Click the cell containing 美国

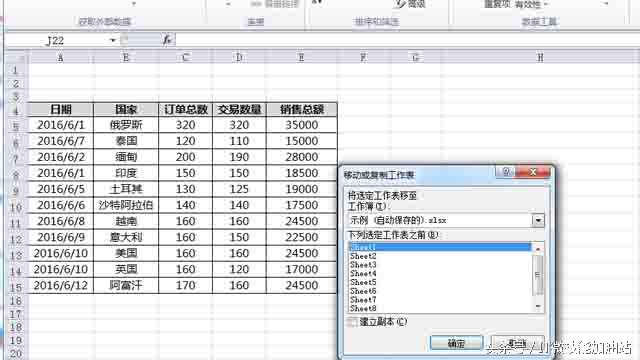point(126,253)
